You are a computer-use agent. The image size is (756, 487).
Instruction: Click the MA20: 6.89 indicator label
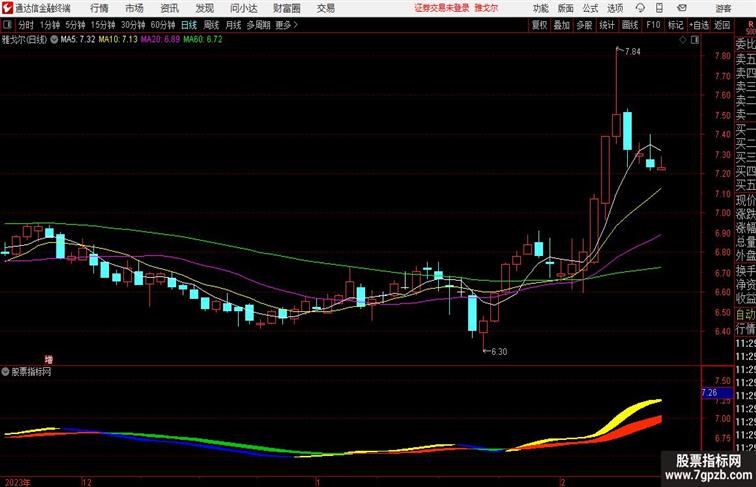coord(160,40)
